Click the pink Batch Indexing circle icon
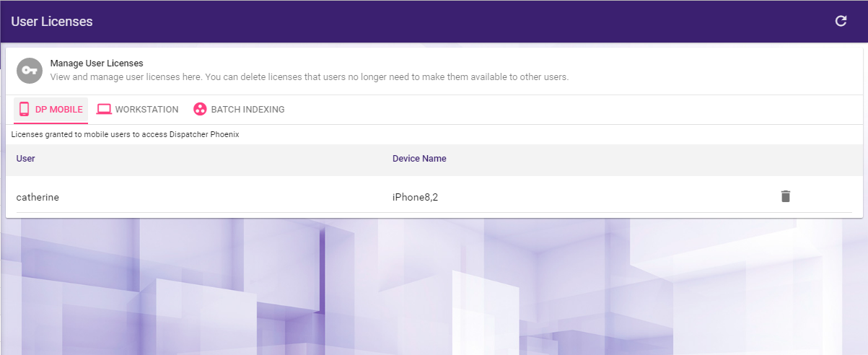 pyautogui.click(x=200, y=110)
